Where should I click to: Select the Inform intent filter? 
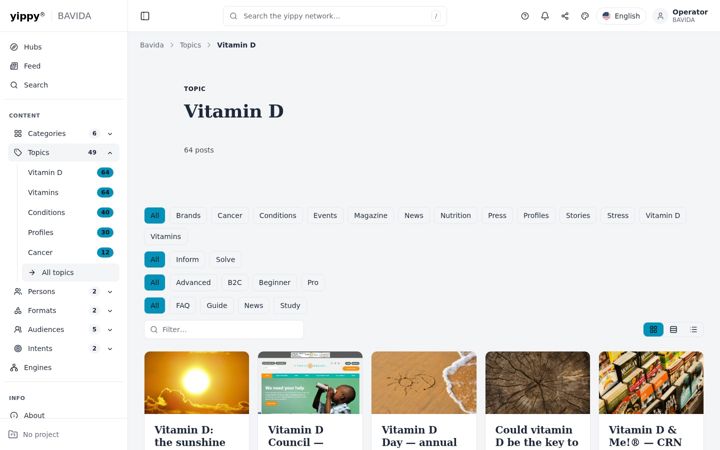pyautogui.click(x=187, y=259)
